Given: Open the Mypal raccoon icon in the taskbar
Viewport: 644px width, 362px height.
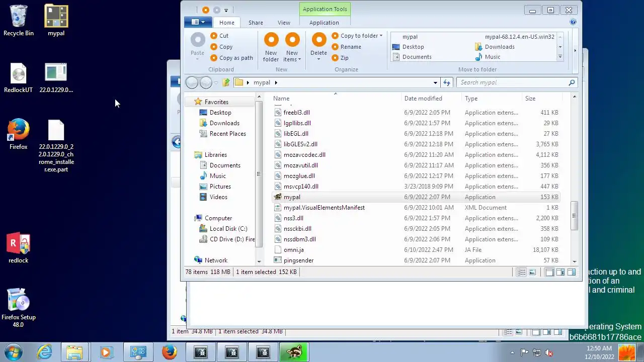Looking at the screenshot, I should coord(294,352).
